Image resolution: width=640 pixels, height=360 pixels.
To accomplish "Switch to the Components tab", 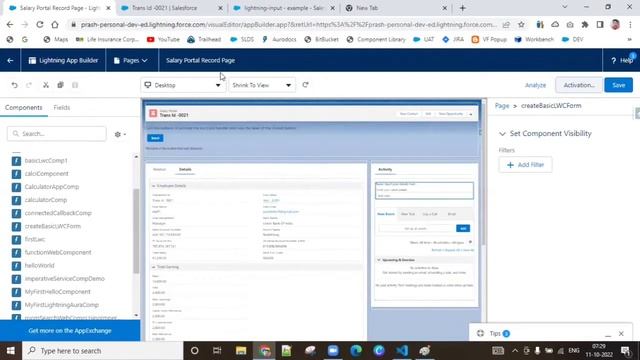I will point(24,107).
